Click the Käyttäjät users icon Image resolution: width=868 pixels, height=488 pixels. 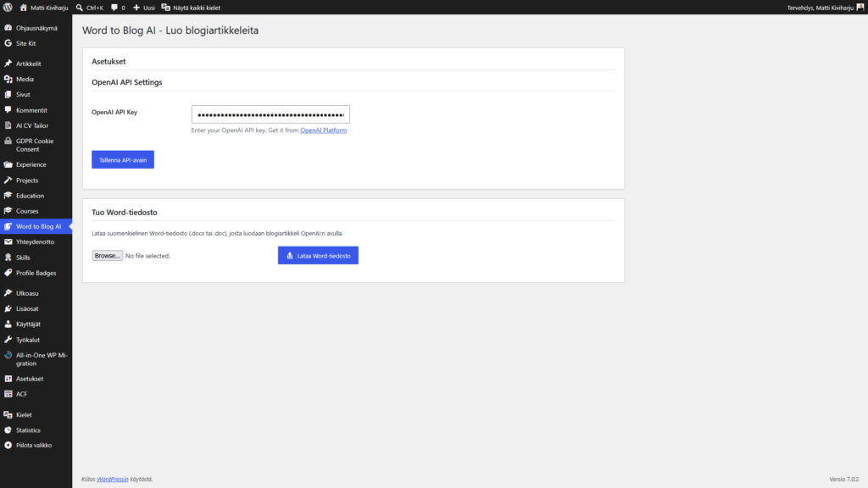click(x=8, y=324)
